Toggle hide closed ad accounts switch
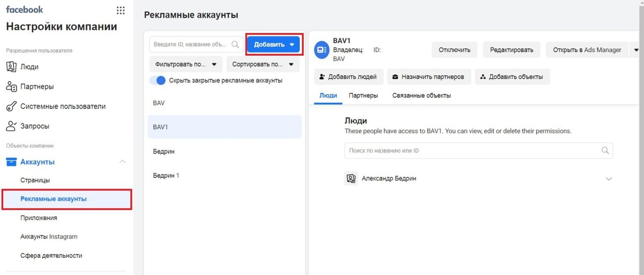Image resolution: width=644 pixels, height=275 pixels. point(158,81)
